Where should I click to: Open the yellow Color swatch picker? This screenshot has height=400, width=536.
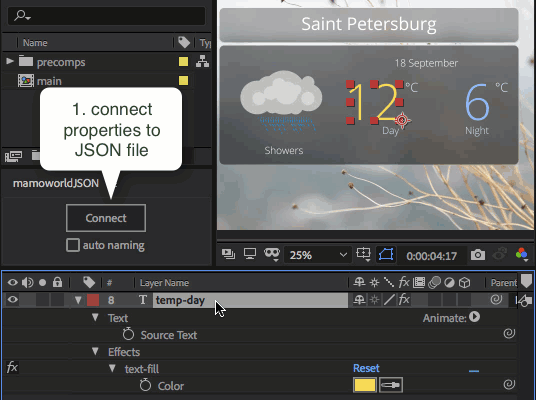(365, 385)
